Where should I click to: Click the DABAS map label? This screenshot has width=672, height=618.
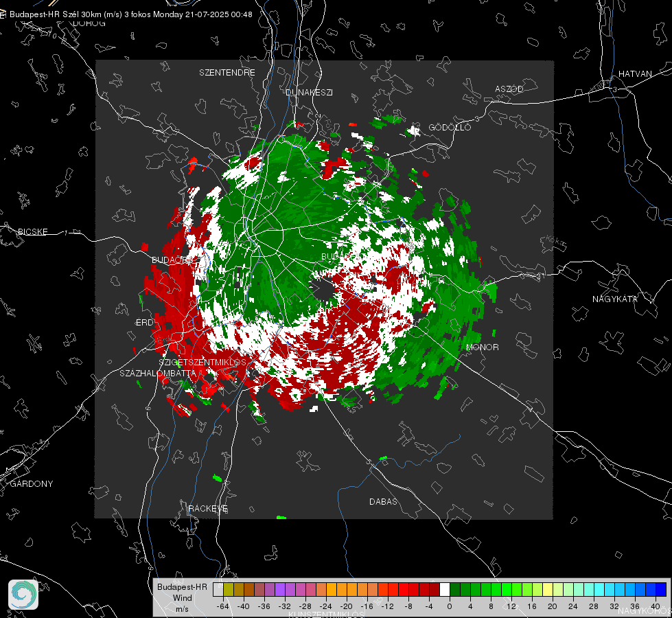[x=384, y=501]
